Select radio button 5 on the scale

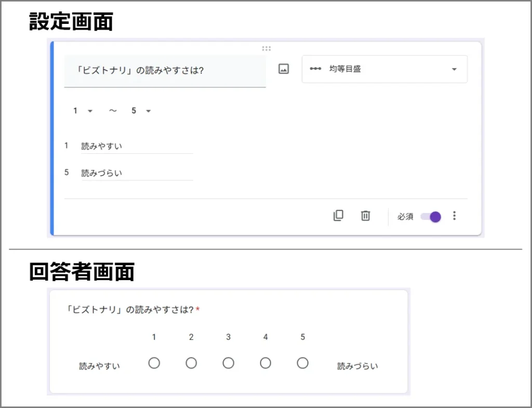303,363
